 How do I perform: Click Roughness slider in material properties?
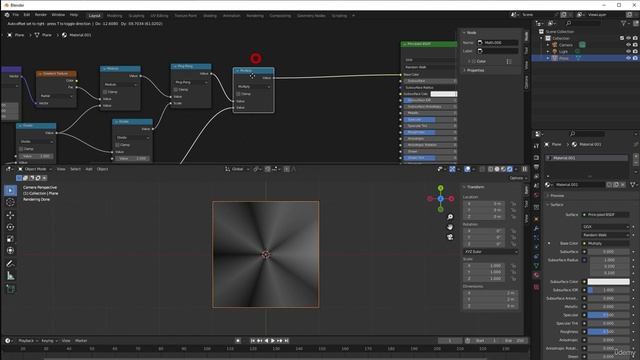click(x=609, y=331)
